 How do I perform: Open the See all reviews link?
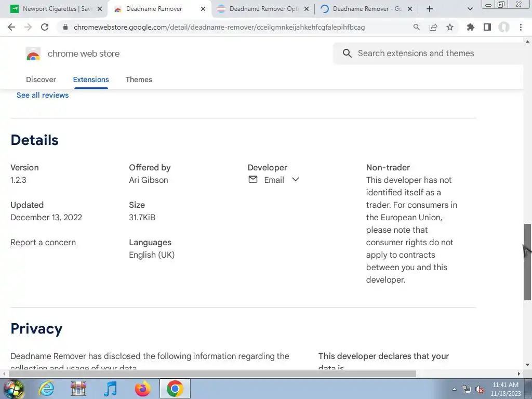[43, 95]
